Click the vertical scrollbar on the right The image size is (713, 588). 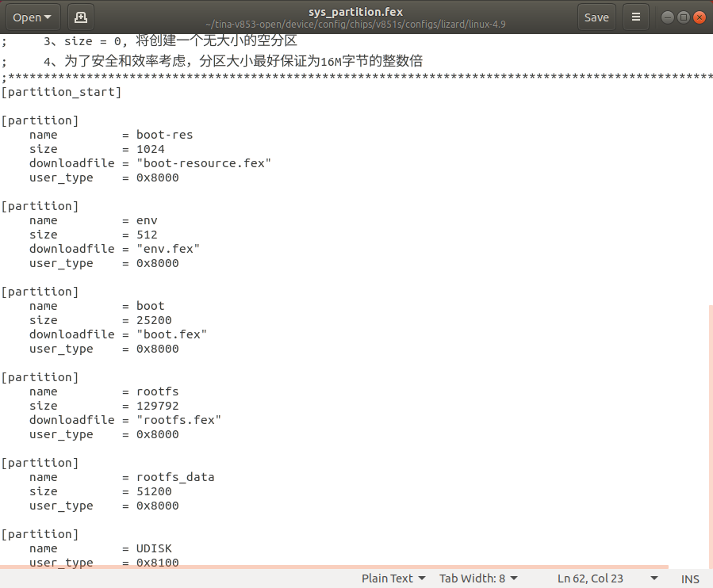[x=711, y=436]
